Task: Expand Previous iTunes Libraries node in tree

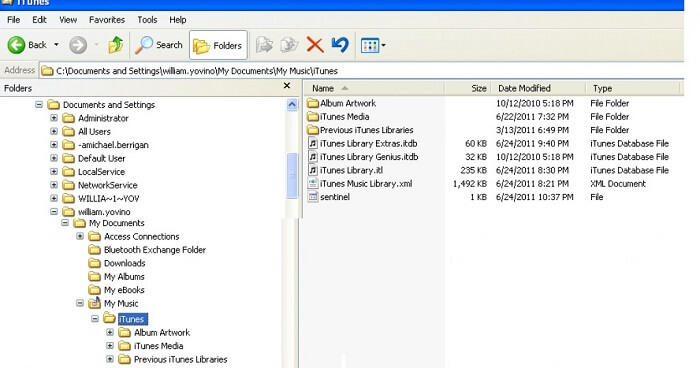Action: click(110, 359)
